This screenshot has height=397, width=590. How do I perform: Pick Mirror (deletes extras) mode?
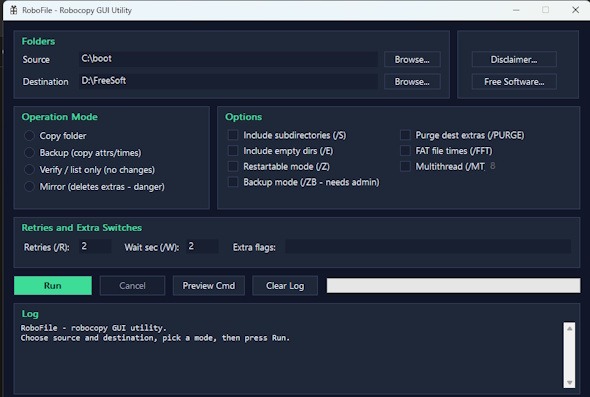(x=29, y=187)
